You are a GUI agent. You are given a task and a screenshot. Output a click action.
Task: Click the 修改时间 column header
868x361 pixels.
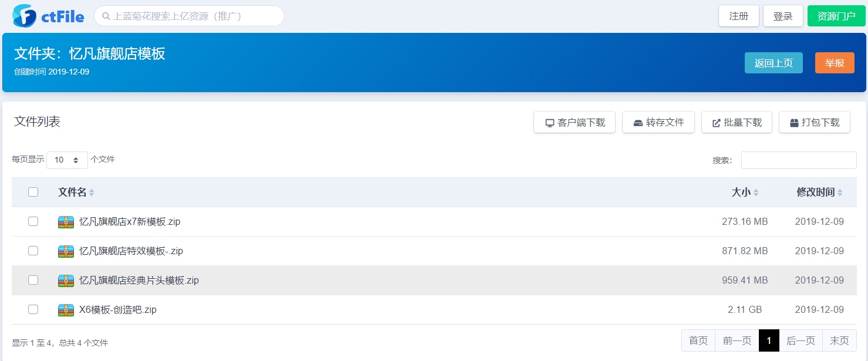pos(816,192)
